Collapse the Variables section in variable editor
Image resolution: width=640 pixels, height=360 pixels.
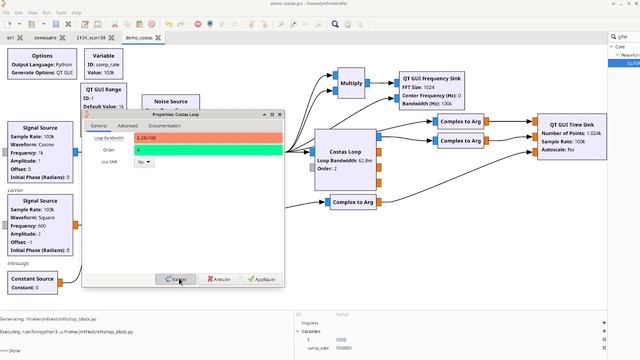pyautogui.click(x=298, y=331)
